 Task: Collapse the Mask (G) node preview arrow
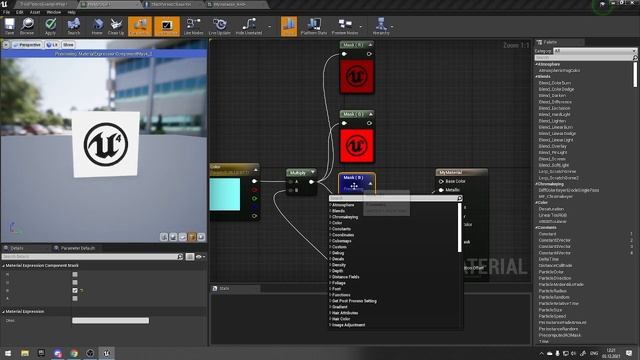(x=370, y=114)
